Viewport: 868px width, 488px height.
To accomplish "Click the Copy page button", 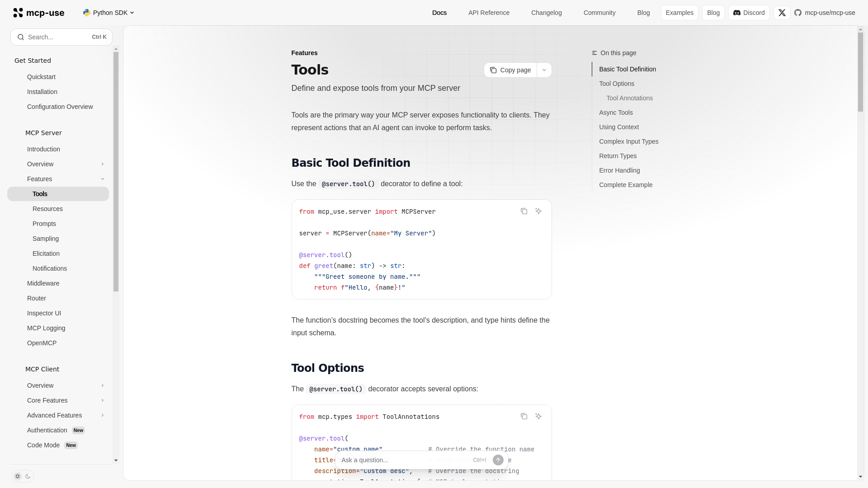I will pyautogui.click(x=510, y=70).
